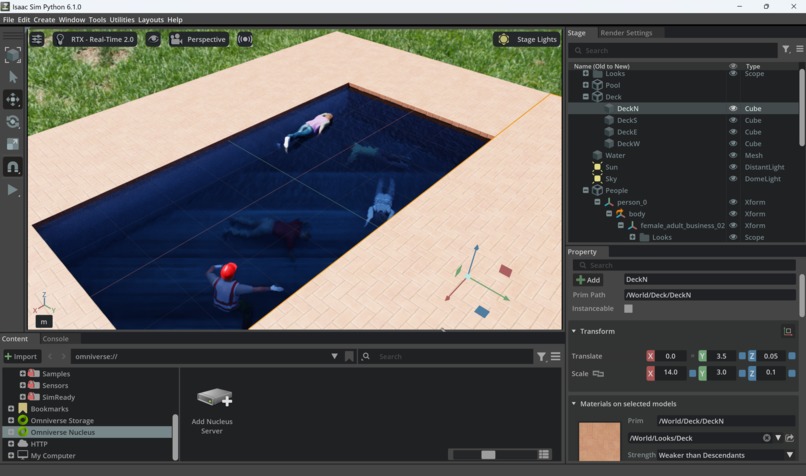Open the omniverse:// path dropdown arrow
This screenshot has width=806, height=476.
(334, 356)
